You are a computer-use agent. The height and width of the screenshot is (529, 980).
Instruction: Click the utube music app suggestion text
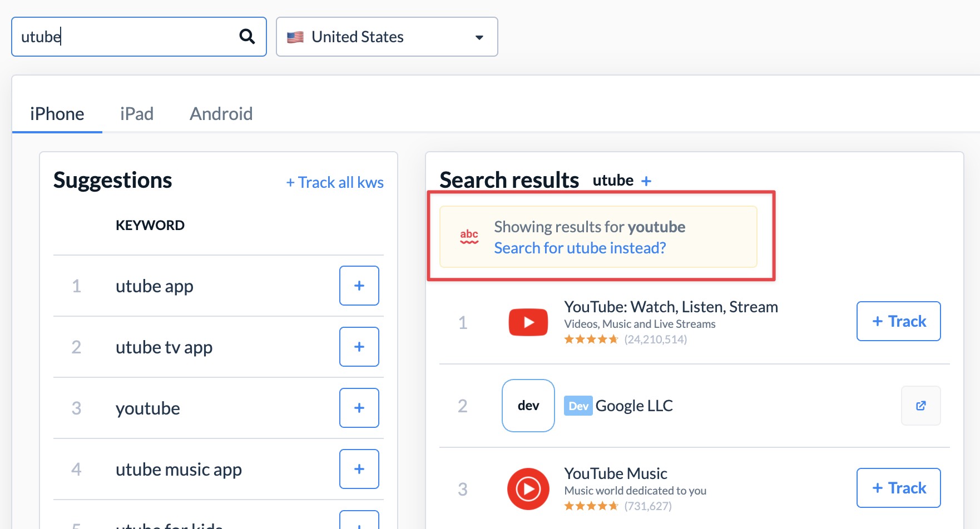pos(179,470)
